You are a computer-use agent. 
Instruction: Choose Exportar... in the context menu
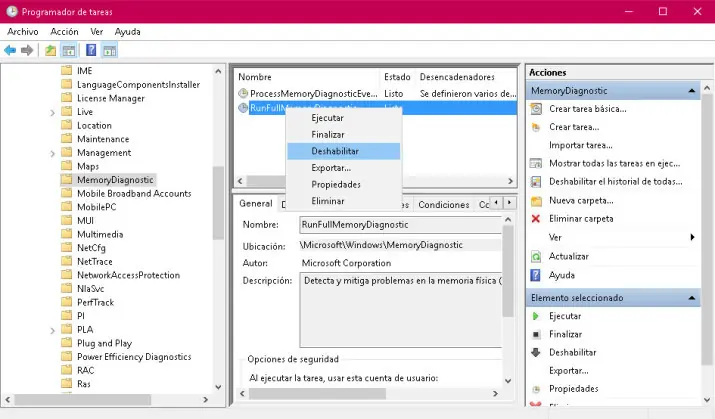pos(344,168)
